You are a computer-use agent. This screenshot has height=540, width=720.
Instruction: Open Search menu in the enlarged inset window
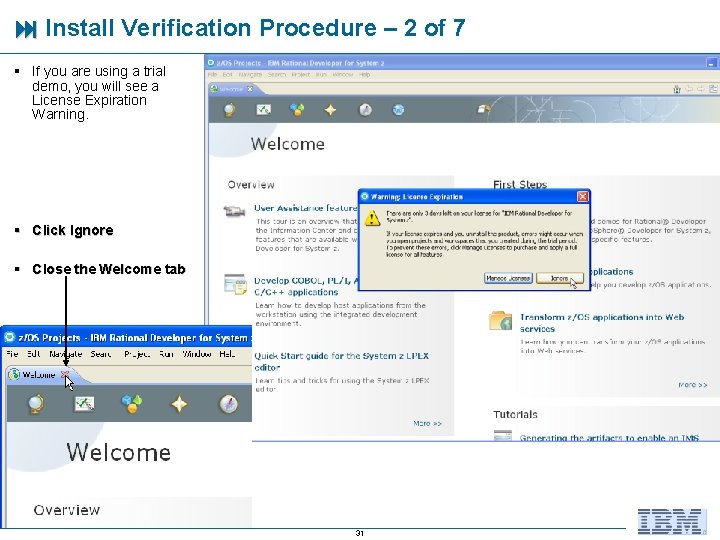point(101,354)
